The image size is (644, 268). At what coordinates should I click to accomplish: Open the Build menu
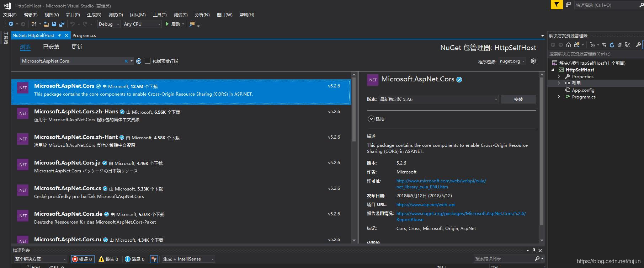click(x=94, y=15)
